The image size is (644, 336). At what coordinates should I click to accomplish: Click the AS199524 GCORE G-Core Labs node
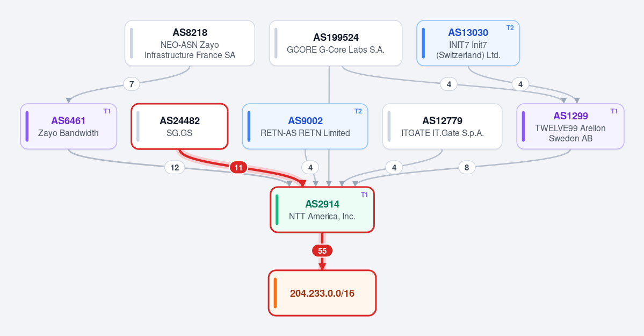[336, 43]
